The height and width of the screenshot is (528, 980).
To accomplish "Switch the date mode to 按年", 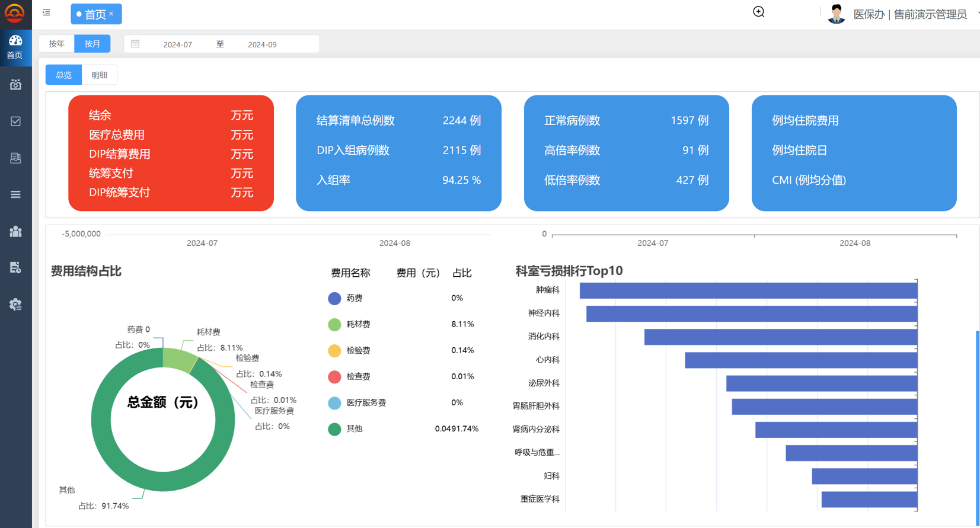I will (57, 44).
